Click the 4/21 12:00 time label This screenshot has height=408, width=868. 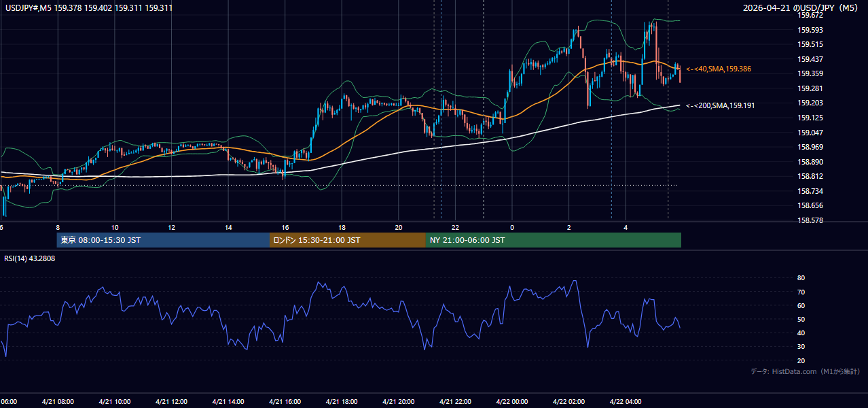(171, 402)
